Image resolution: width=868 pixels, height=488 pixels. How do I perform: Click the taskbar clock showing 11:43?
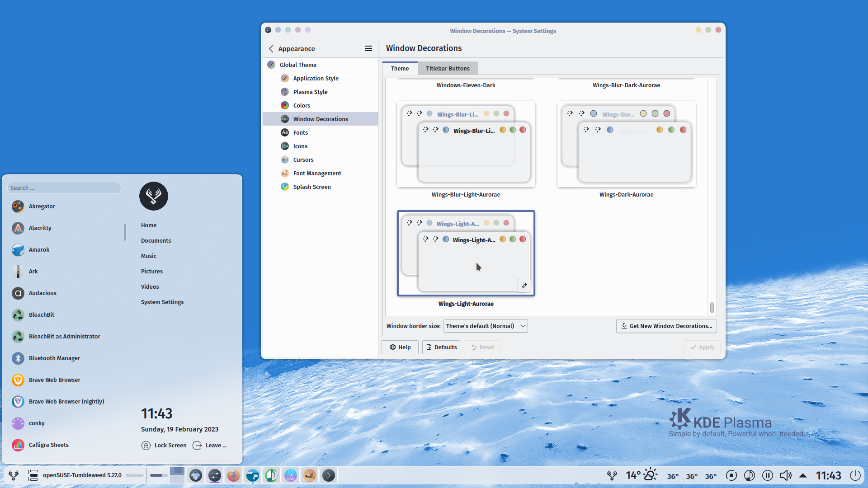[829, 475]
